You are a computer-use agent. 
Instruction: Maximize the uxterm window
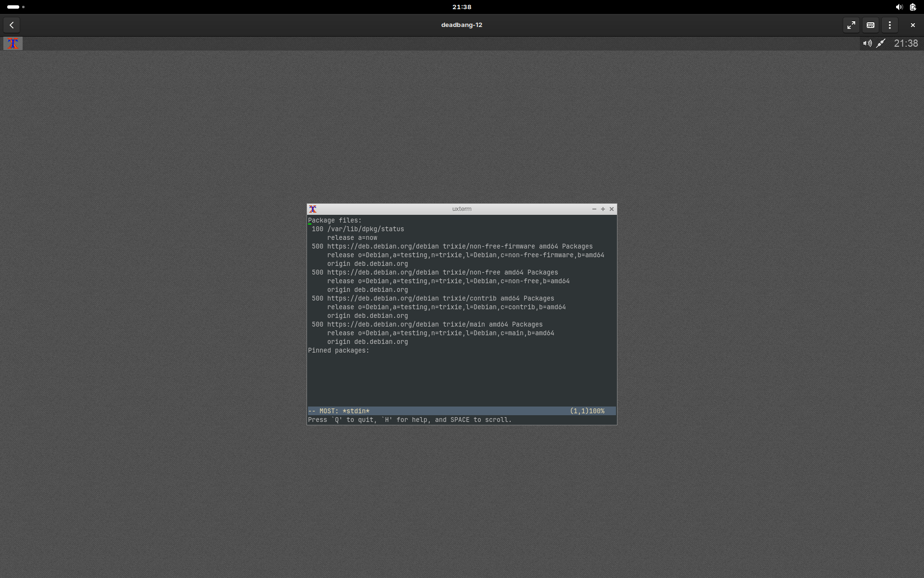tap(603, 209)
